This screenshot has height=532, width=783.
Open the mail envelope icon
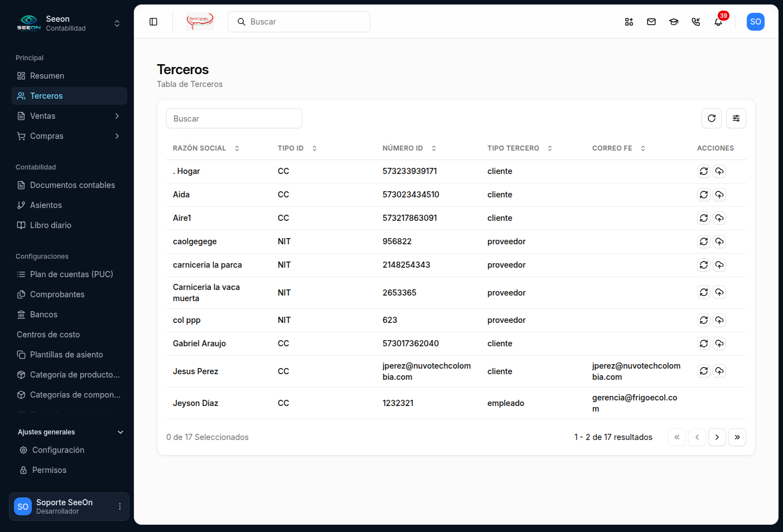click(651, 22)
